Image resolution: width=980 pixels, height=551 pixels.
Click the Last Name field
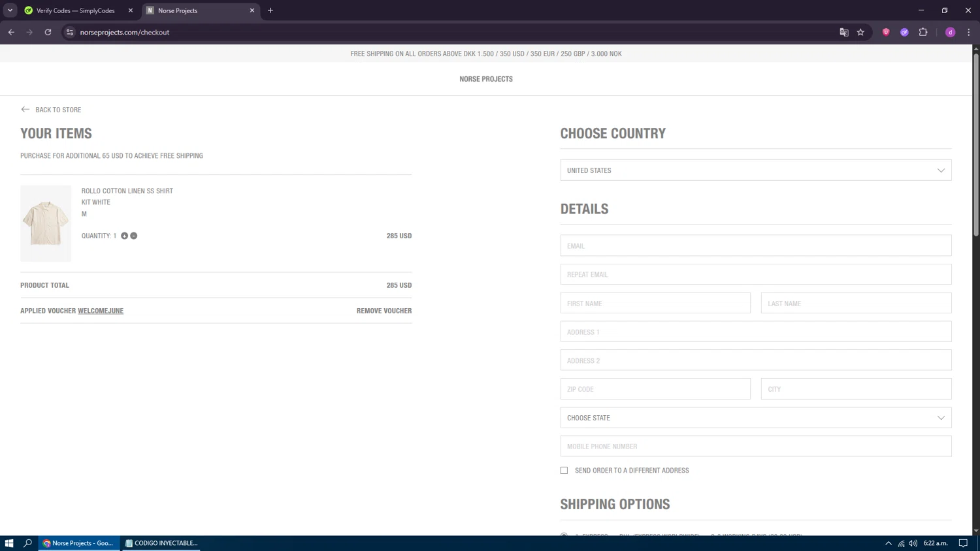[x=857, y=303]
